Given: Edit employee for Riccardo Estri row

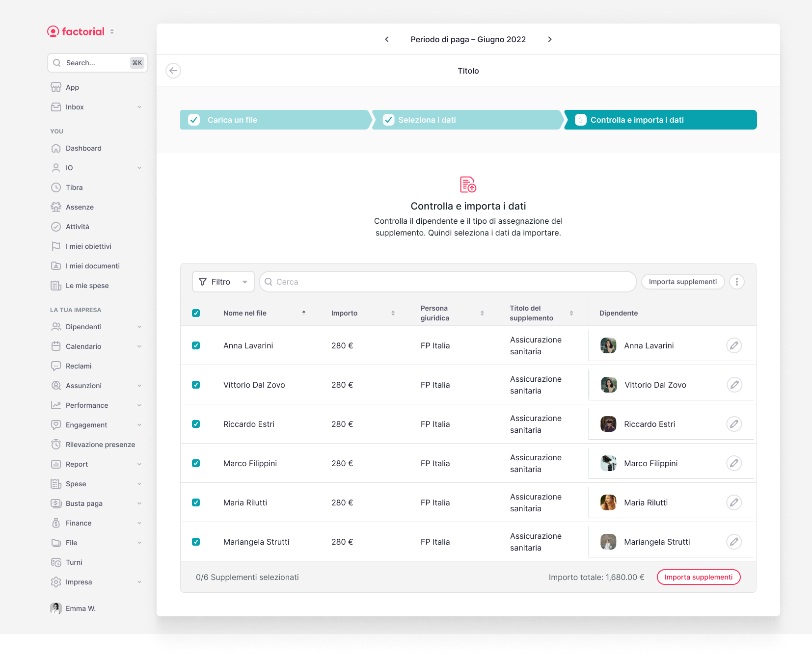Looking at the screenshot, I should [734, 424].
